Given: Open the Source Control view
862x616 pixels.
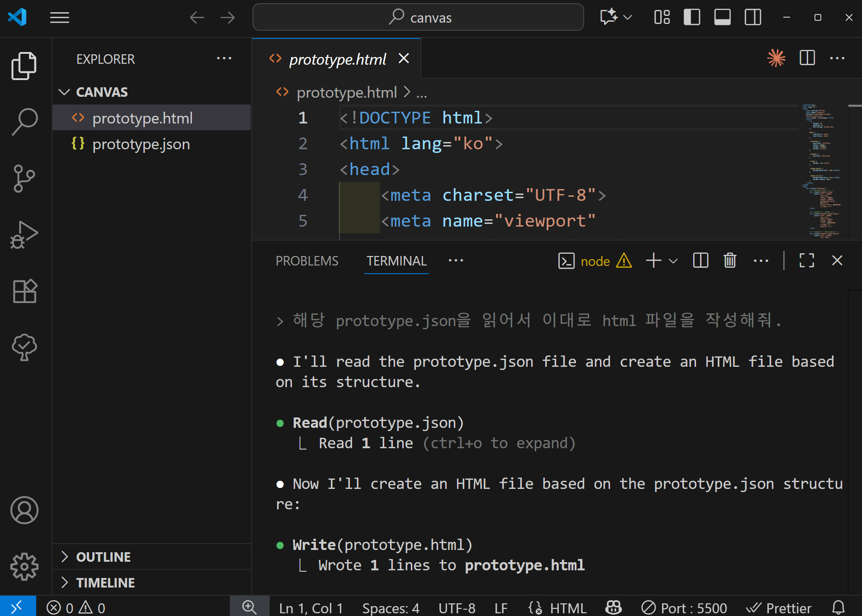Looking at the screenshot, I should [24, 178].
